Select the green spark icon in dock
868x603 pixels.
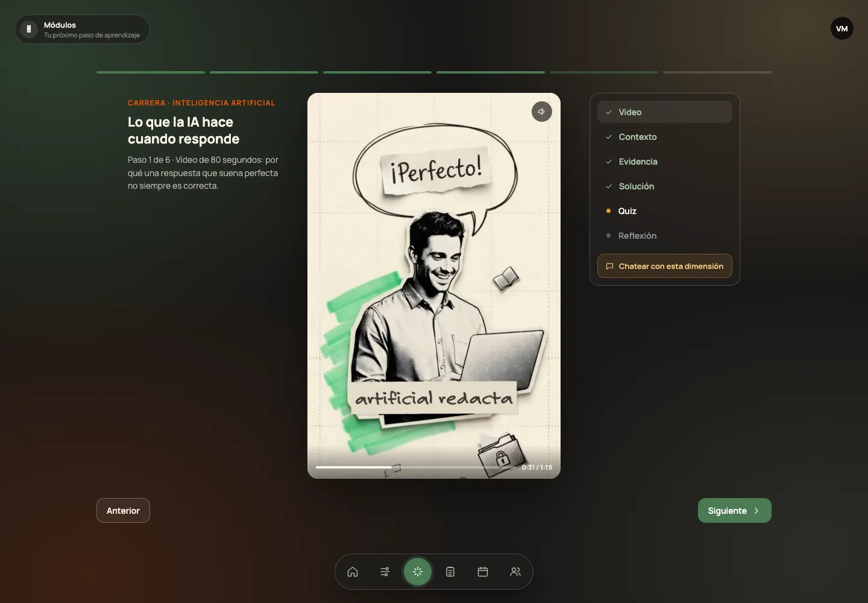coord(418,572)
